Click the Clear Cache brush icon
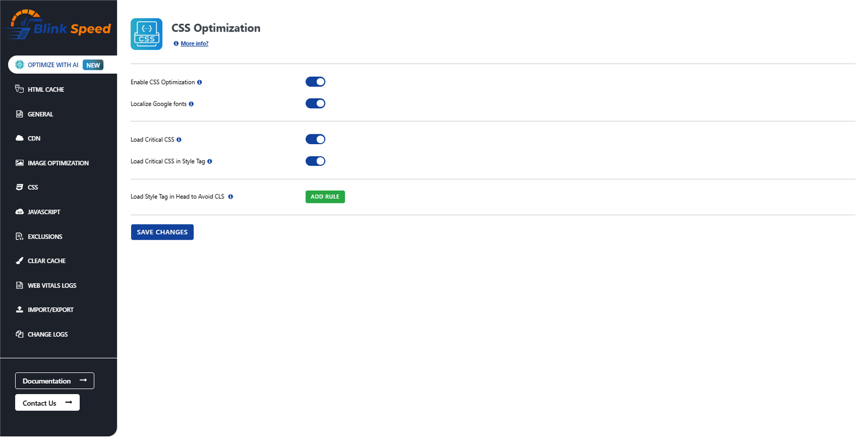This screenshot has height=439, width=868. 20,261
